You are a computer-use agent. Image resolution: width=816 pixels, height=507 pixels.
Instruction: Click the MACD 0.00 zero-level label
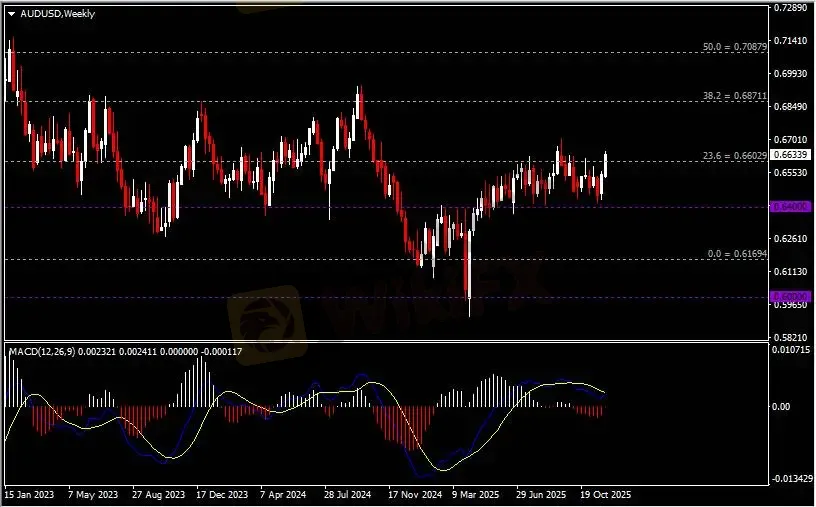coord(782,407)
